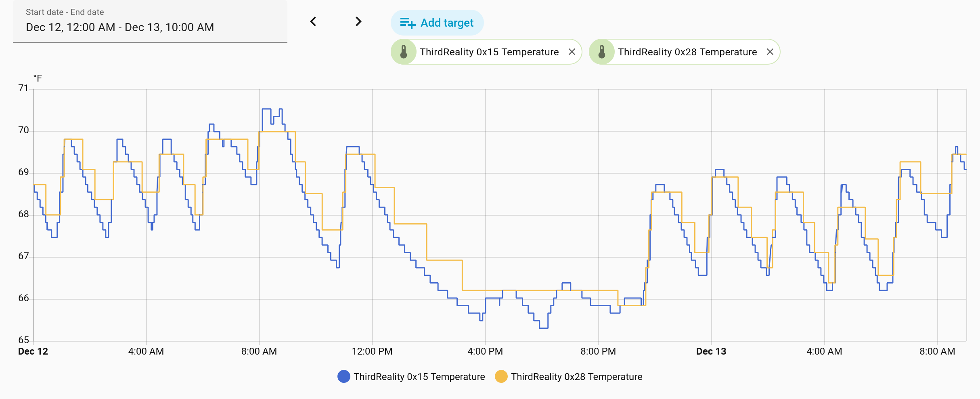This screenshot has height=399, width=980.
Task: Click the Dec 13 axis label
Action: (x=711, y=351)
